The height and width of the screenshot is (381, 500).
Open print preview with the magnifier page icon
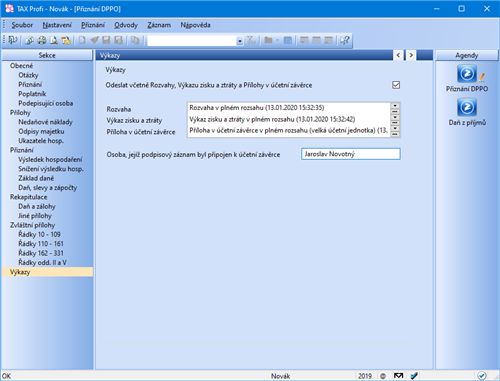click(x=54, y=40)
